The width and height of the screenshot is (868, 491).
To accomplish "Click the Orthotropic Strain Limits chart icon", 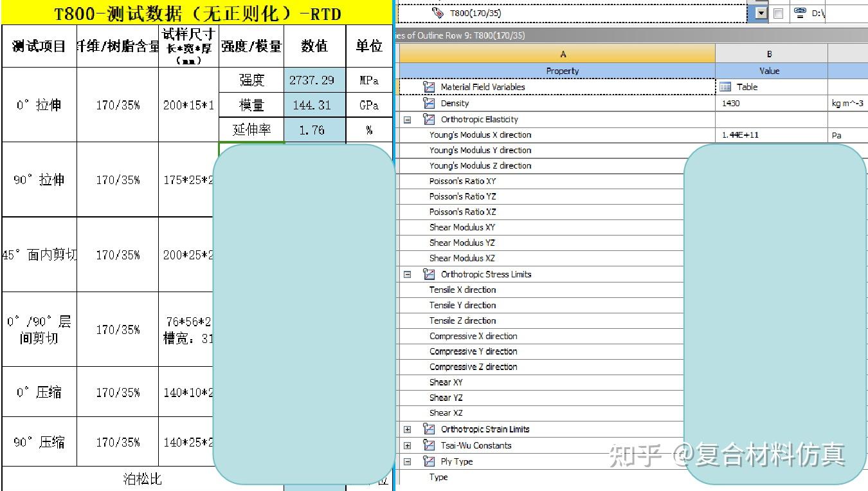I will click(428, 429).
